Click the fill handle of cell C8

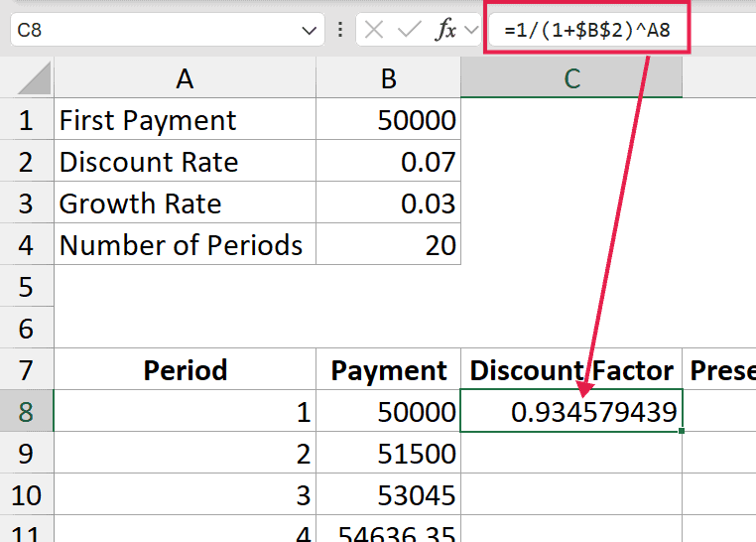[x=682, y=431]
